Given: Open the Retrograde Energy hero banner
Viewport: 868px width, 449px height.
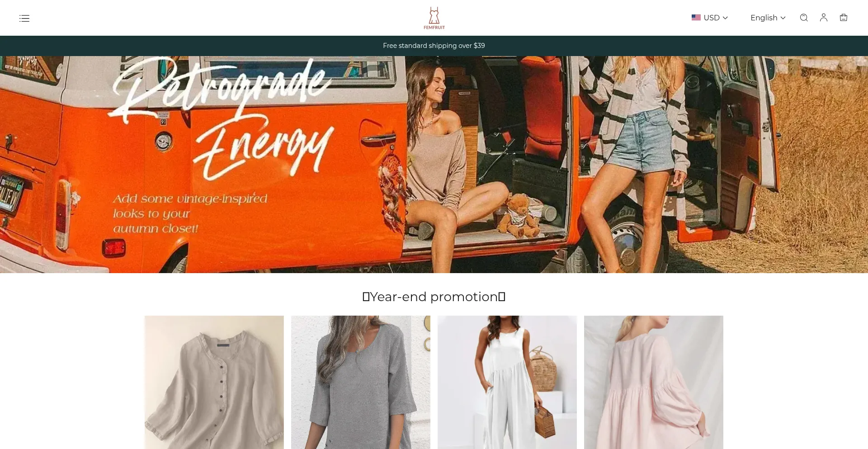Looking at the screenshot, I should pyautogui.click(x=434, y=165).
